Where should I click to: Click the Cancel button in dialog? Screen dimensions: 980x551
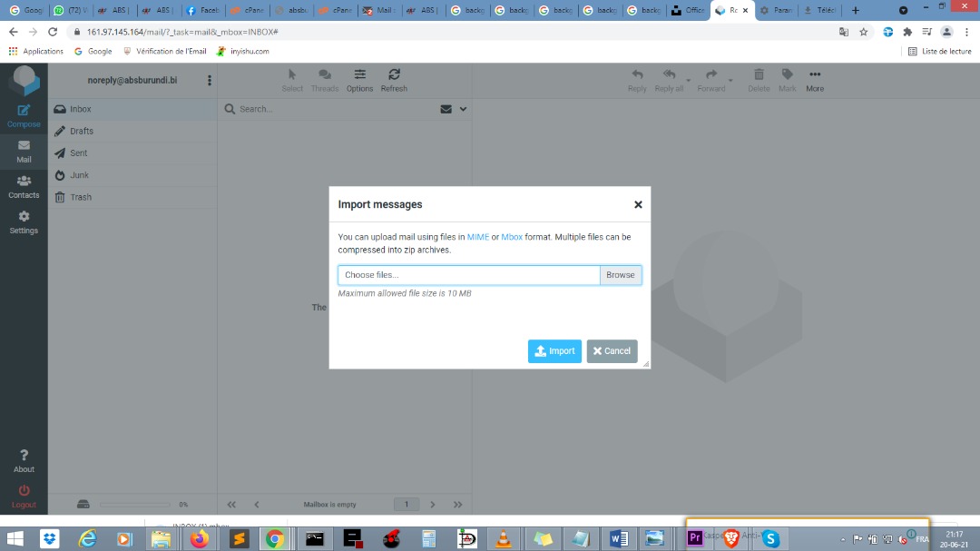pos(612,351)
